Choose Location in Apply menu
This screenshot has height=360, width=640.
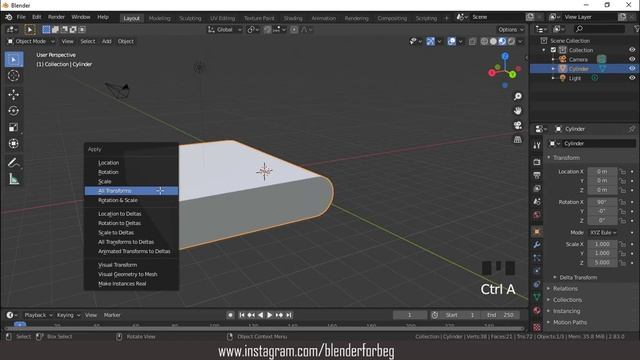[x=131, y=162]
